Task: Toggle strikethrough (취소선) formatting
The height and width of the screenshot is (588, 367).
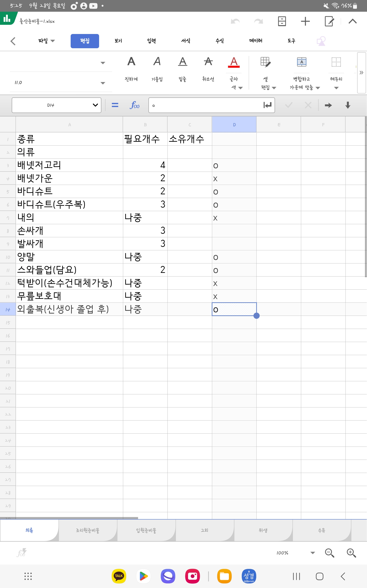Action: 208,68
